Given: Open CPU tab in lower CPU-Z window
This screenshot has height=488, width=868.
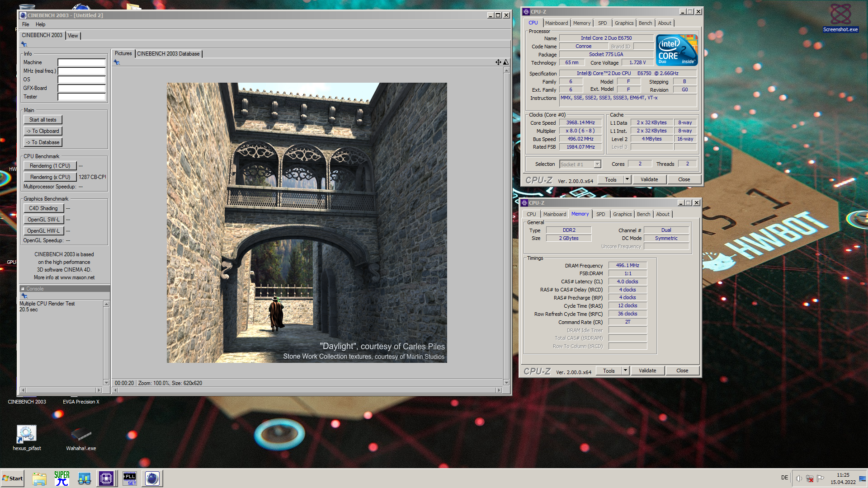Looking at the screenshot, I should [x=531, y=214].
